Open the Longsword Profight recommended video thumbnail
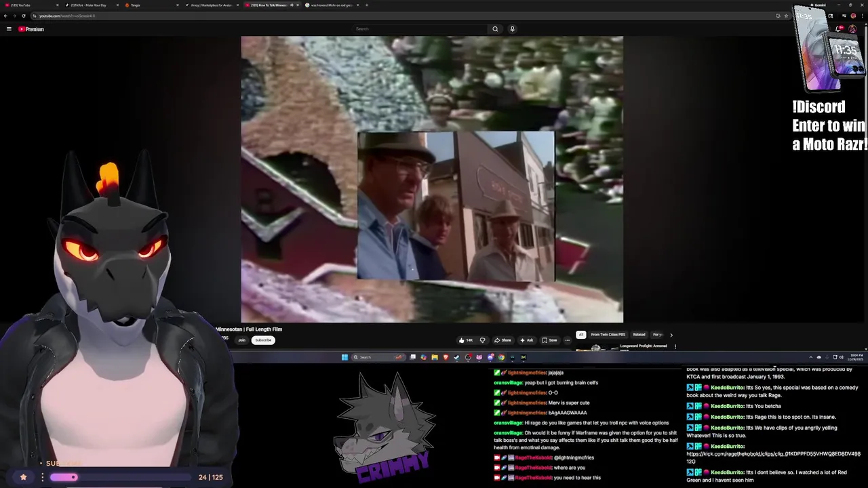Image resolution: width=868 pixels, height=488 pixels. pos(596,348)
